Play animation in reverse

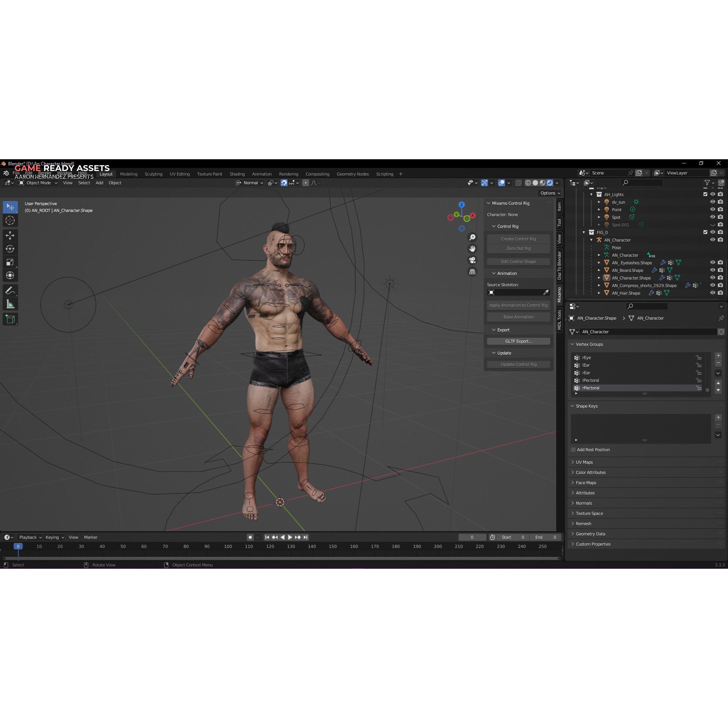[282, 537]
